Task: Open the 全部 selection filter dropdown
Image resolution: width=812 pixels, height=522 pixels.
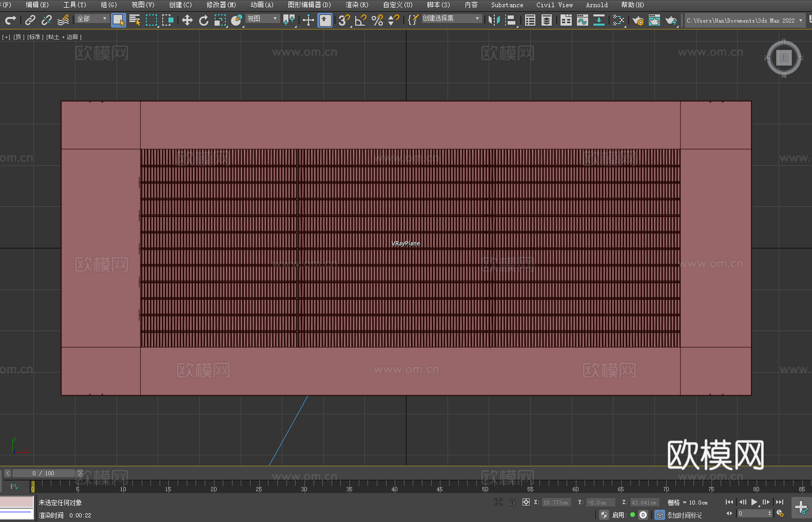Action: (92, 18)
